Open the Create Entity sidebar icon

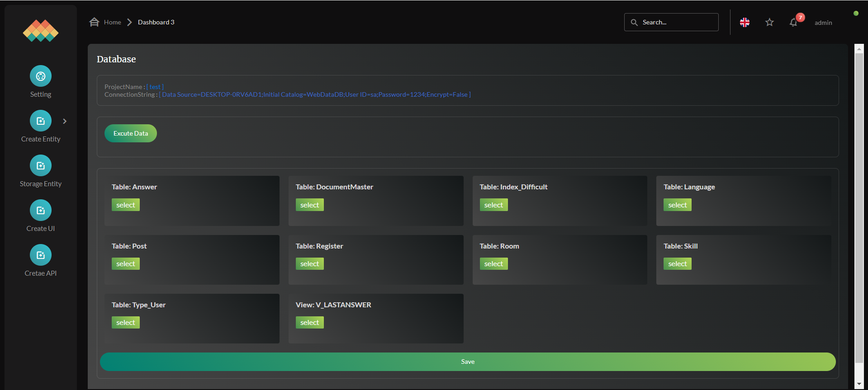(x=41, y=121)
